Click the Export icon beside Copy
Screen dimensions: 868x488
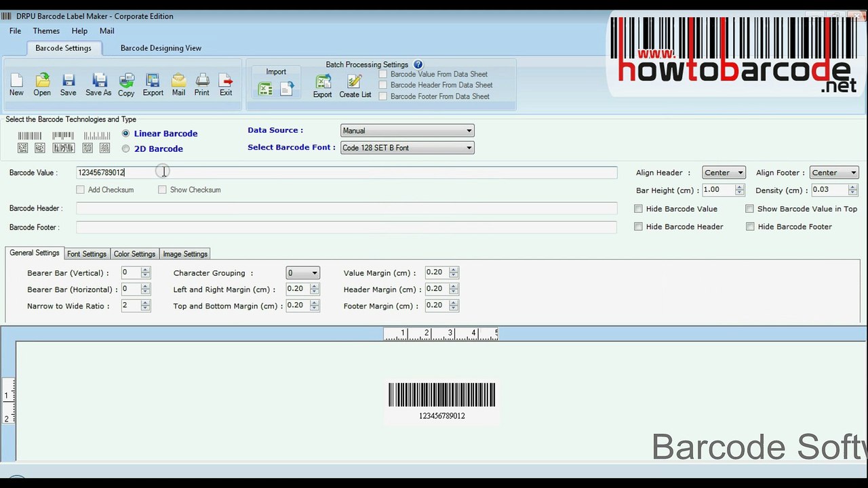(x=153, y=85)
